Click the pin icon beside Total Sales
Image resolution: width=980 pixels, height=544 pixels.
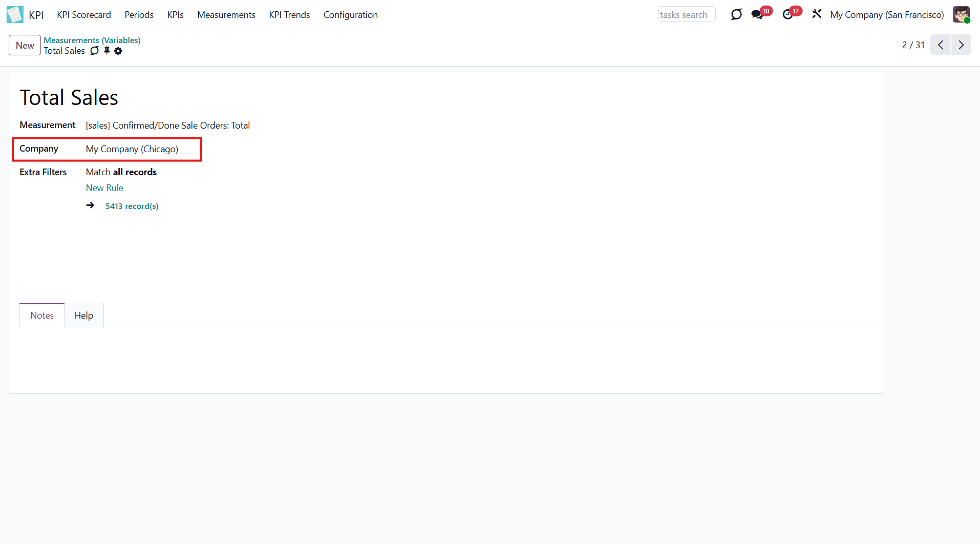point(106,51)
